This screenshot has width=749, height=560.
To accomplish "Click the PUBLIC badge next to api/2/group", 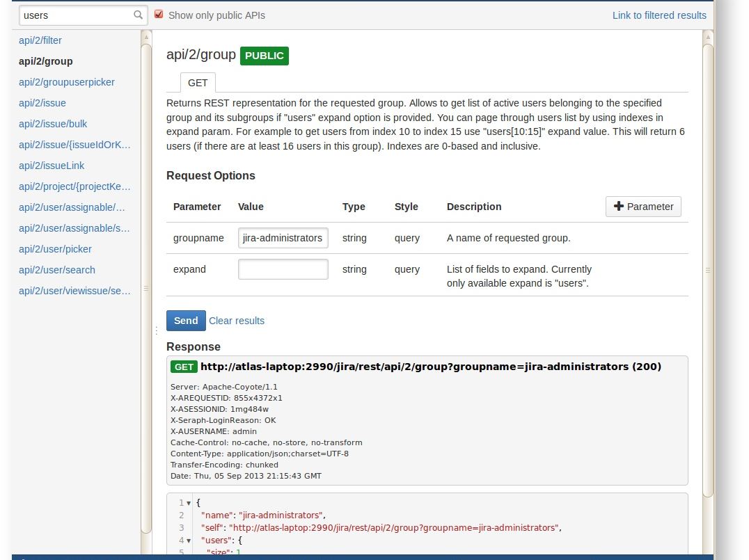I will coord(264,56).
